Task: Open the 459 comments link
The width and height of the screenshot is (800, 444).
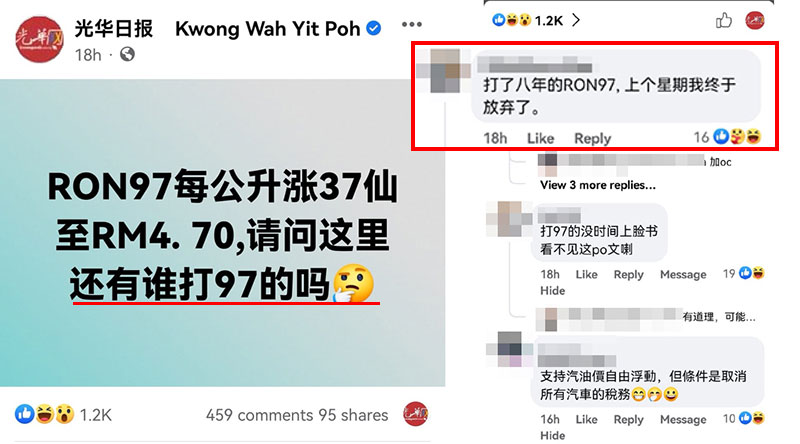Action: coord(260,415)
